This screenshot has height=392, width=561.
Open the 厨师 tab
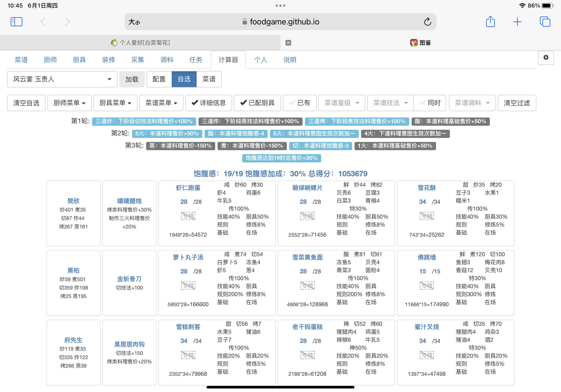click(50, 60)
